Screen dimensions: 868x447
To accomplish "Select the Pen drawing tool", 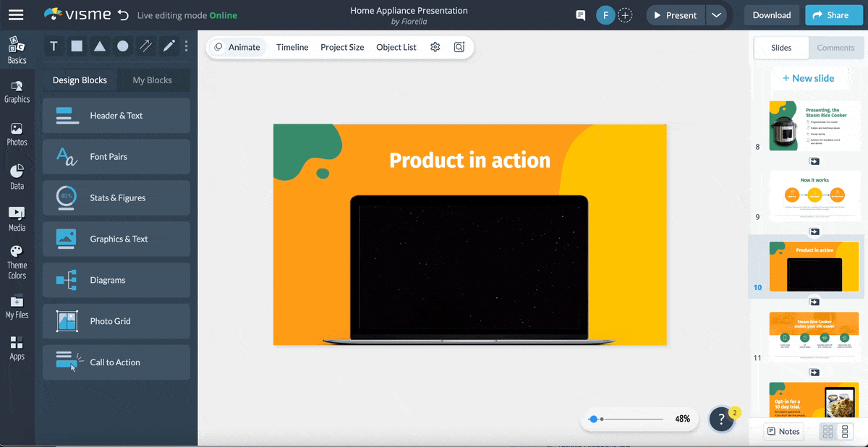I will pyautogui.click(x=168, y=46).
